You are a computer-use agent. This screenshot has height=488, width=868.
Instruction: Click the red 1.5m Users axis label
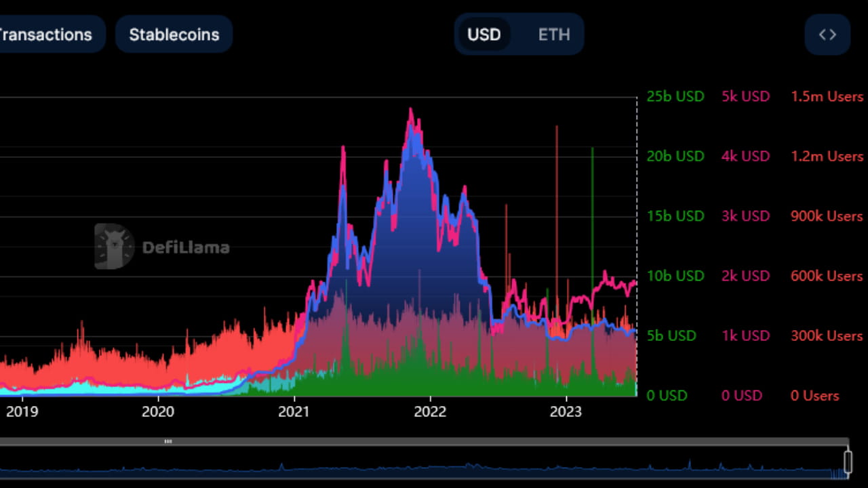827,96
